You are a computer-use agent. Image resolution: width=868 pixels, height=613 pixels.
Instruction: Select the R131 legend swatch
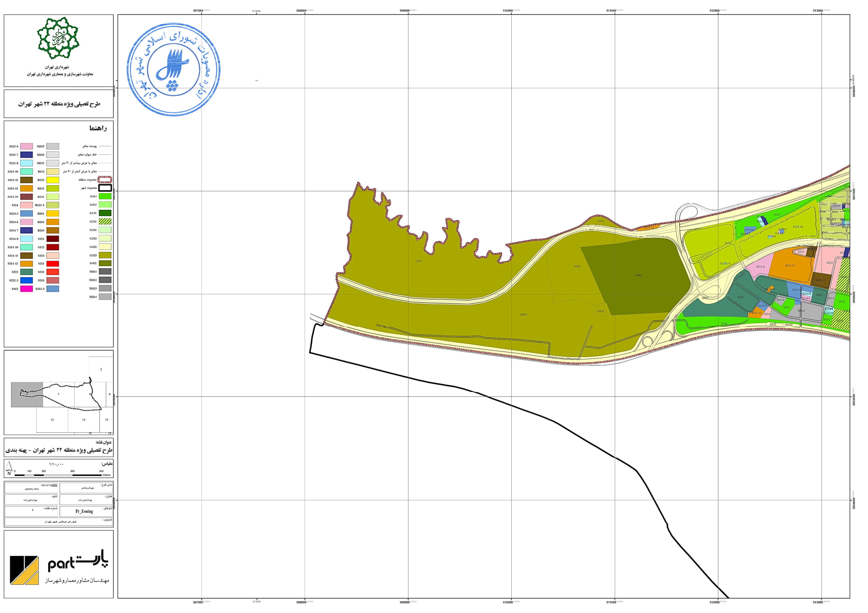pyautogui.click(x=53, y=188)
